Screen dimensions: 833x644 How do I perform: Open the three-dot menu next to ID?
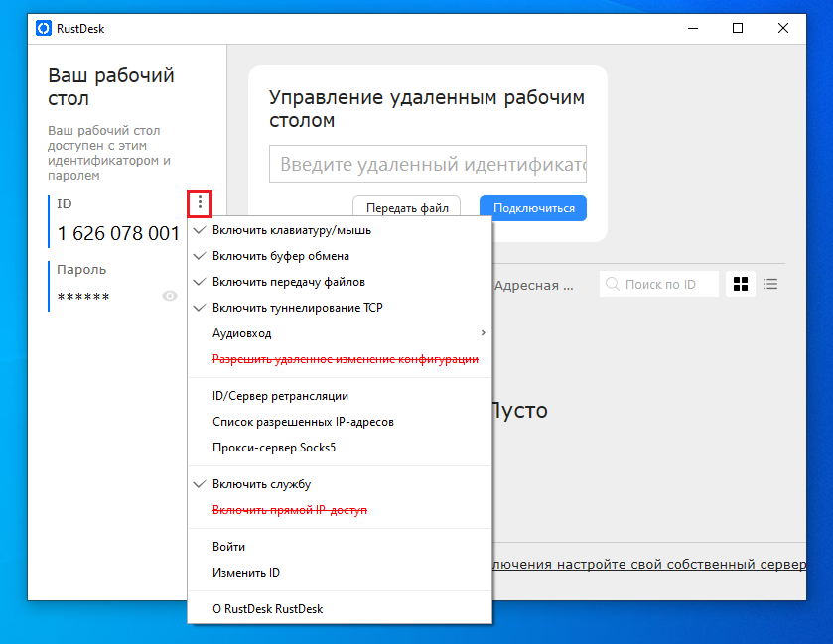(x=200, y=202)
